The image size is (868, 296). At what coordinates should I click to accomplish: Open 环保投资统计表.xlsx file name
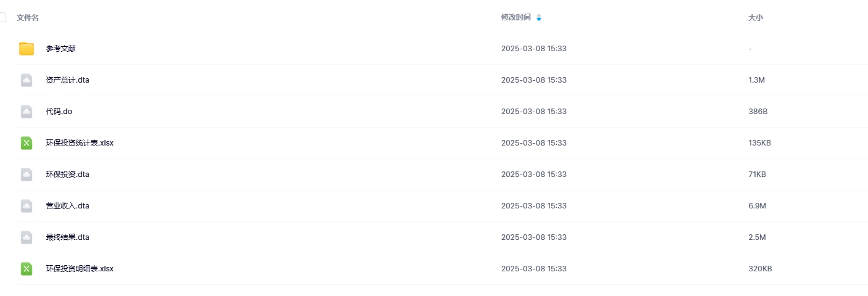click(80, 143)
